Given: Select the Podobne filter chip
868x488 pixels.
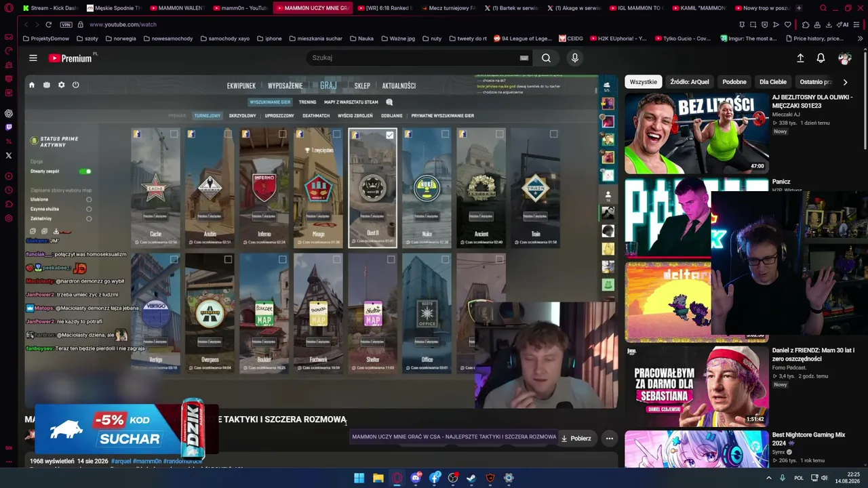Looking at the screenshot, I should coord(734,82).
